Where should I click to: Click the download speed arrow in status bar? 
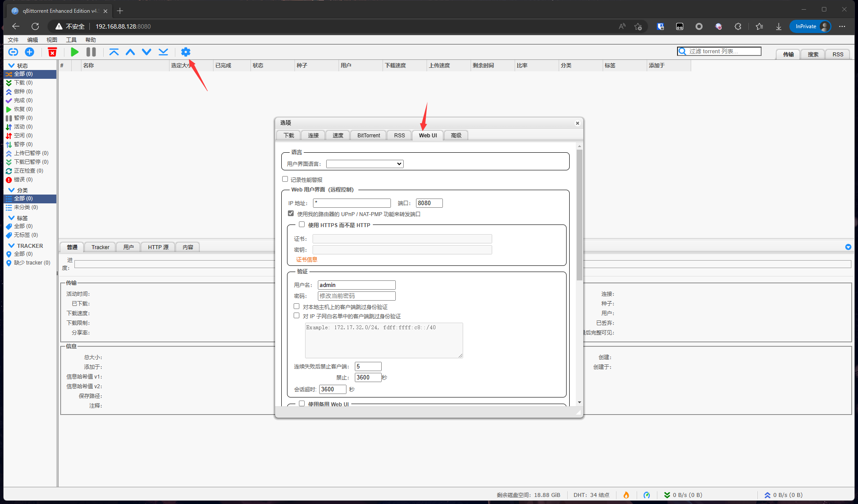pyautogui.click(x=667, y=495)
